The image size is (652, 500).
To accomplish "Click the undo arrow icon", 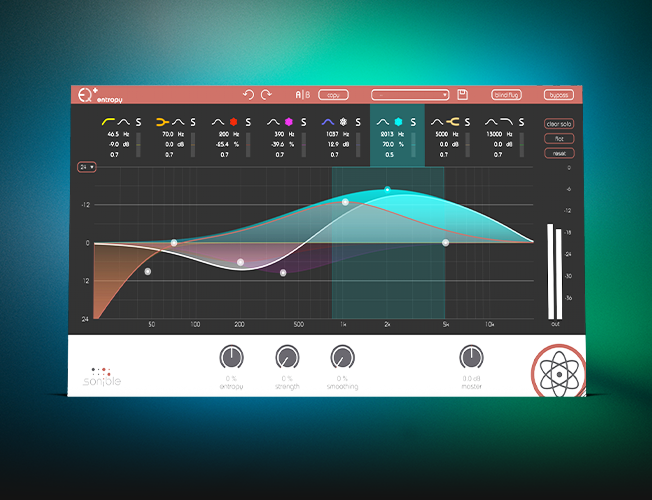I will click(248, 95).
